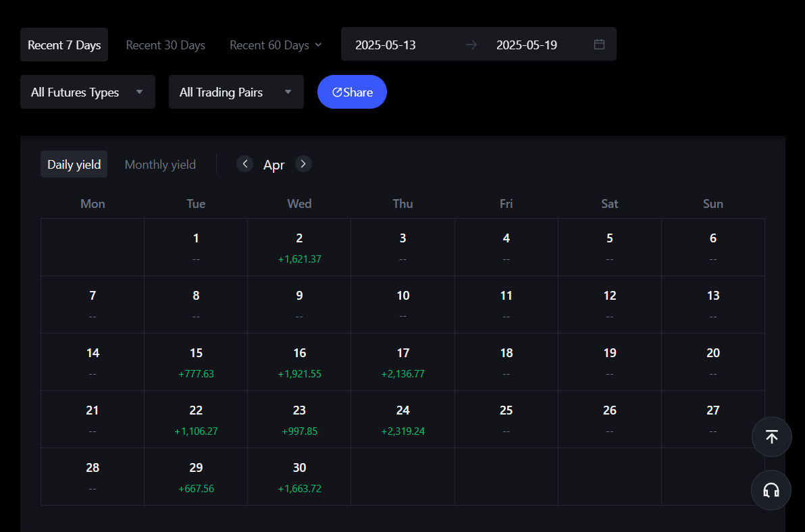Click calendar day 28
The width and height of the screenshot is (805, 532).
click(x=93, y=477)
